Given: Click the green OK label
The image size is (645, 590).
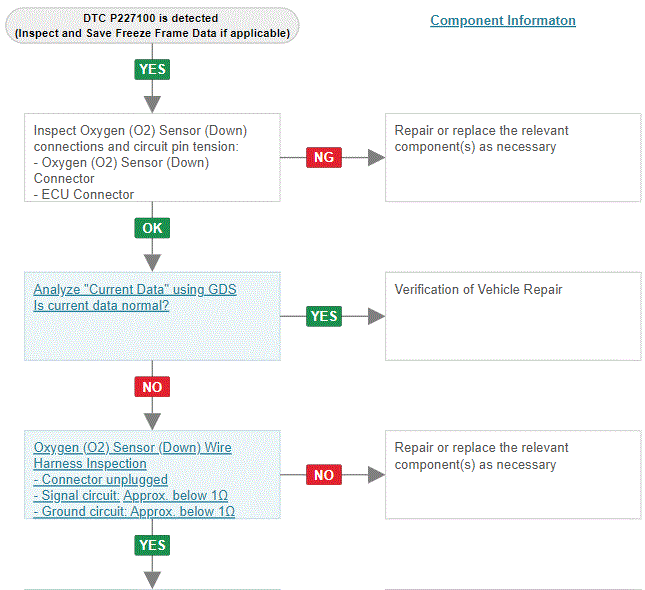Looking at the screenshot, I should click(152, 228).
